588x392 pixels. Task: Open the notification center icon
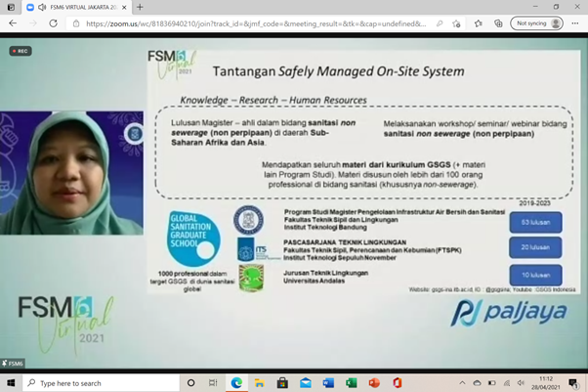[573, 383]
